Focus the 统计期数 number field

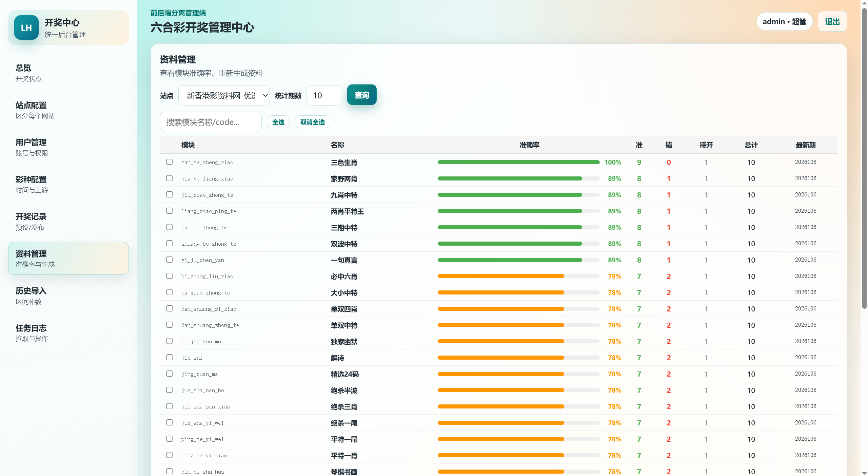click(x=324, y=95)
